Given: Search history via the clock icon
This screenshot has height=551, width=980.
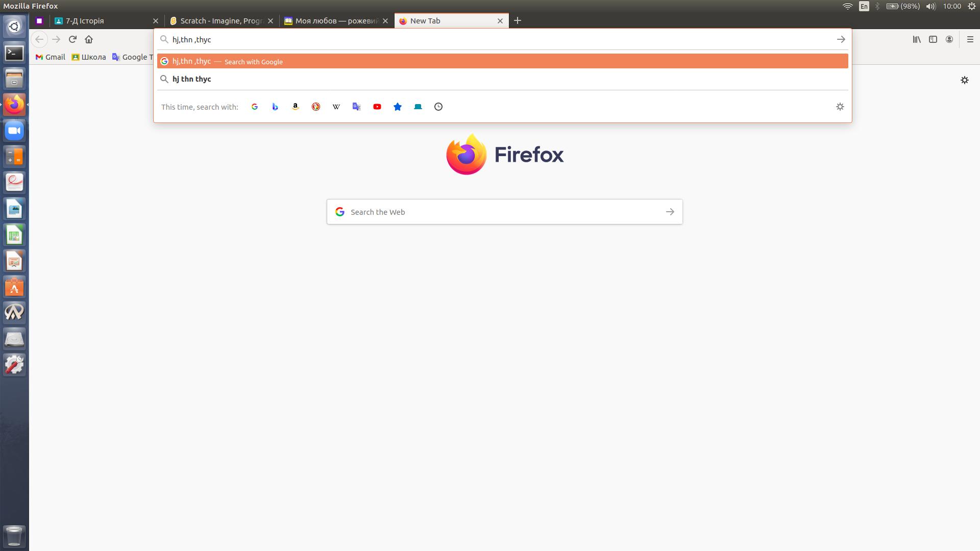Looking at the screenshot, I should (x=438, y=107).
